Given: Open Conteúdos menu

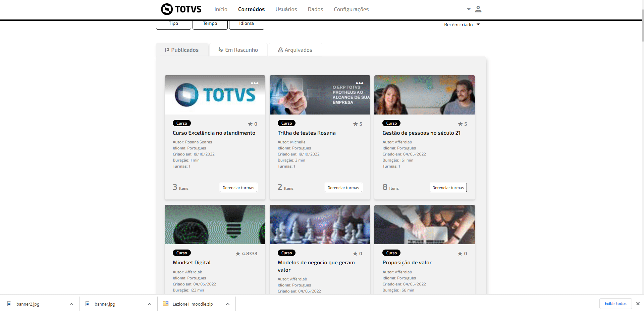Looking at the screenshot, I should point(251,9).
